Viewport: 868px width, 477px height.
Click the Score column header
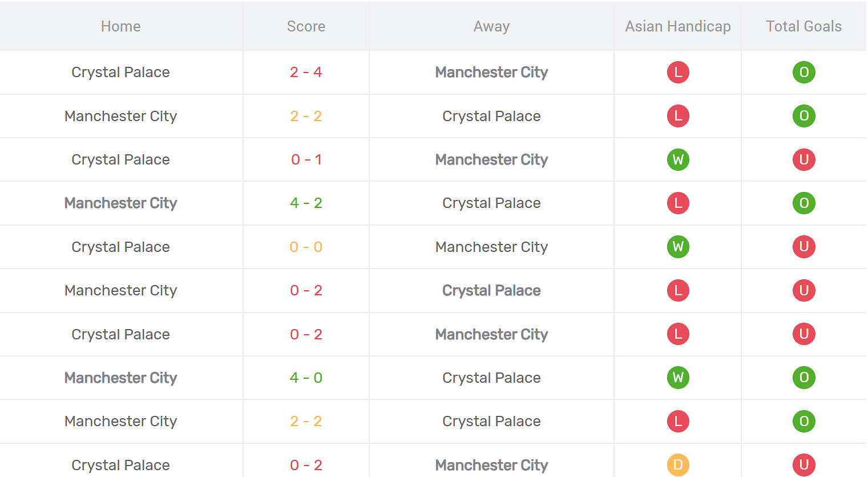tap(306, 26)
